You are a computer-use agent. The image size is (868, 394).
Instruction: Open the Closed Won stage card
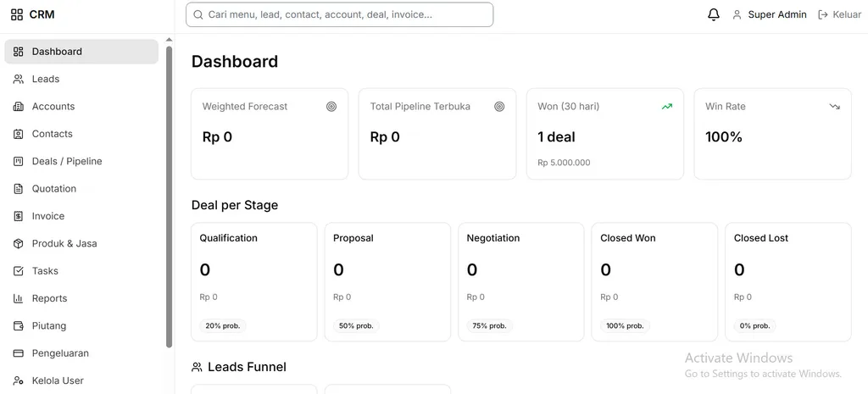pos(654,282)
